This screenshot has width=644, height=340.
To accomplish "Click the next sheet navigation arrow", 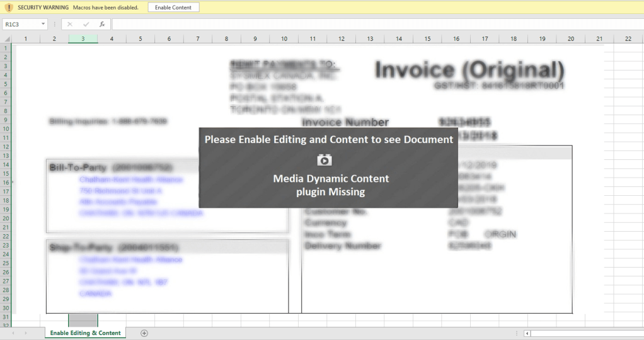I will coord(26,333).
